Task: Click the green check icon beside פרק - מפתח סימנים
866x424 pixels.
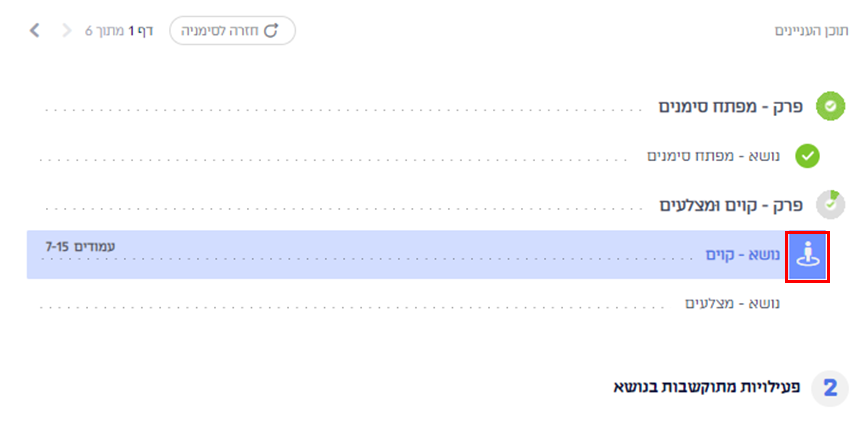Action: coord(830,106)
